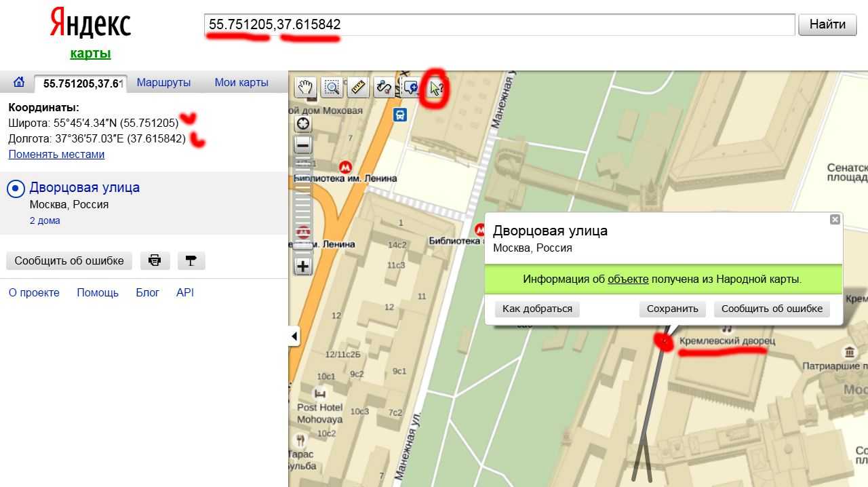
Task: Choose the route drawing tool
Action: click(384, 87)
